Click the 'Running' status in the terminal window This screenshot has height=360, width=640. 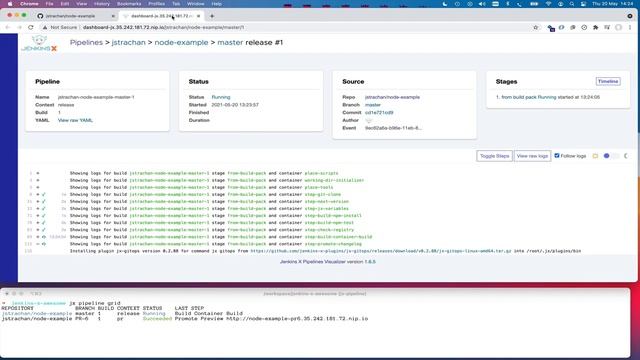[x=154, y=313]
